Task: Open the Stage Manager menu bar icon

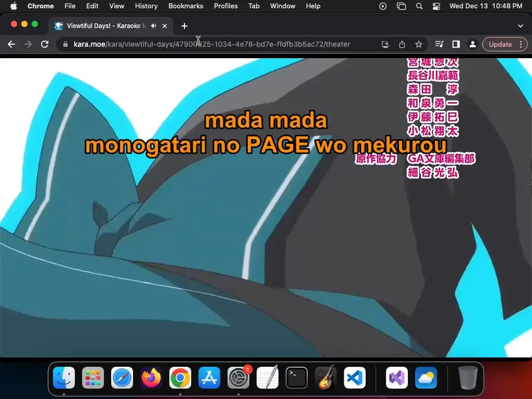Action: click(402, 6)
